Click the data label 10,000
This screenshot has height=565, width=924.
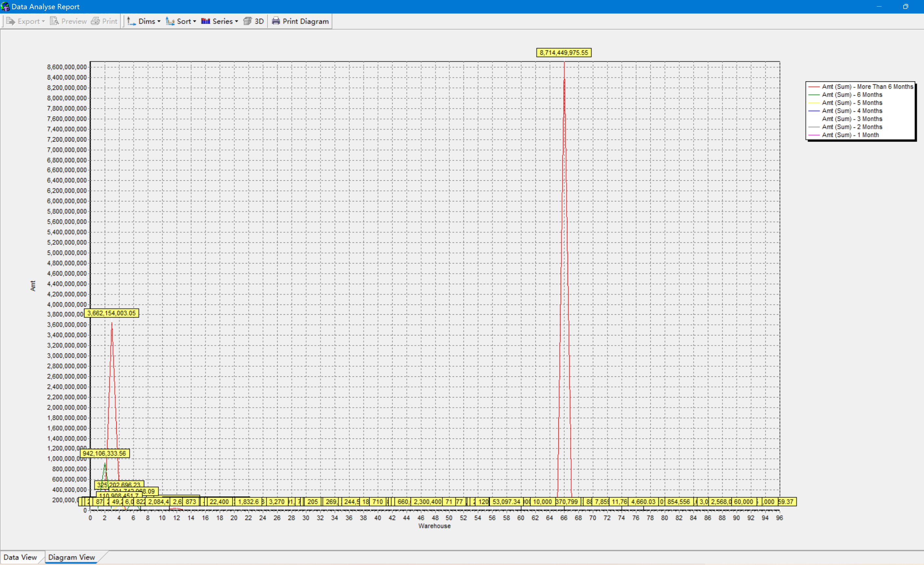click(x=542, y=502)
